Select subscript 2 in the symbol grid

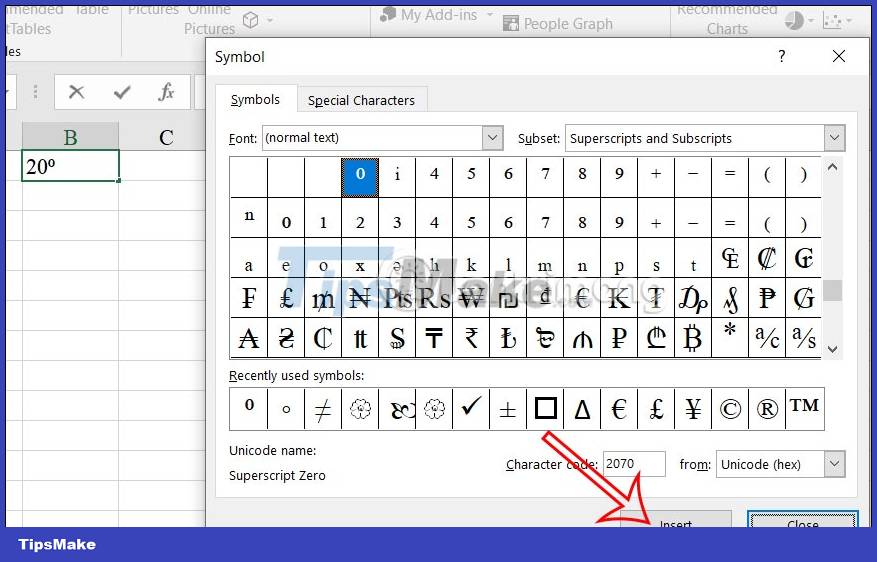pyautogui.click(x=360, y=218)
